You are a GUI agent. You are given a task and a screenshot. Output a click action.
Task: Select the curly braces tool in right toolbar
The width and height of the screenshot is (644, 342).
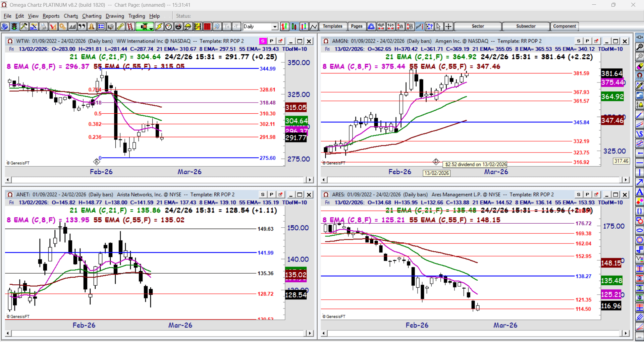point(640,211)
